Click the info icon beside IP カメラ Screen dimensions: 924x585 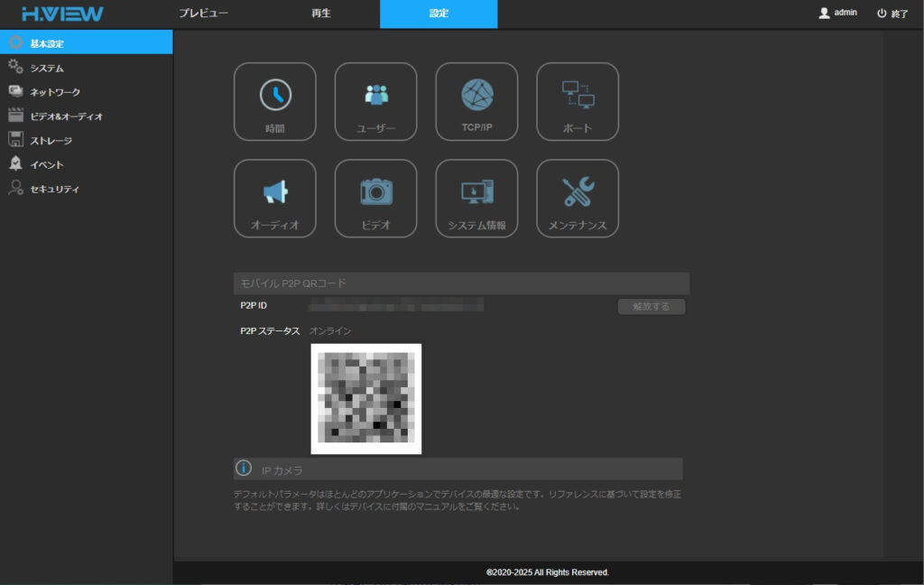click(244, 469)
